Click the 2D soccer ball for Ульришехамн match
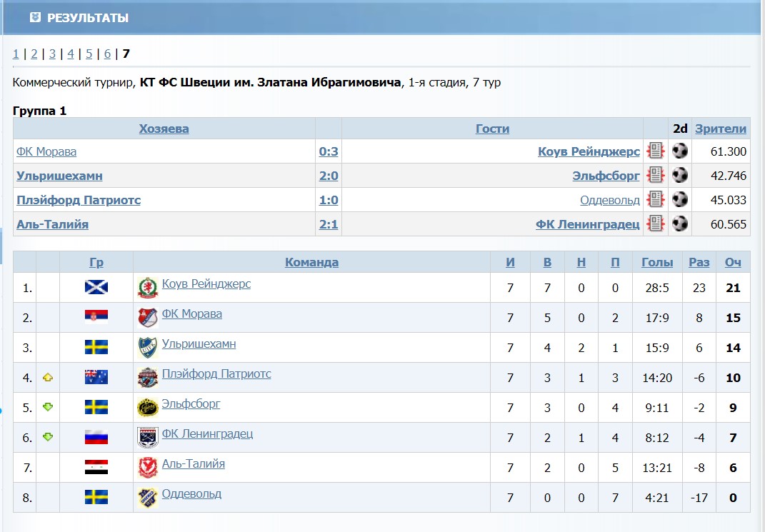The image size is (765, 532). (679, 175)
